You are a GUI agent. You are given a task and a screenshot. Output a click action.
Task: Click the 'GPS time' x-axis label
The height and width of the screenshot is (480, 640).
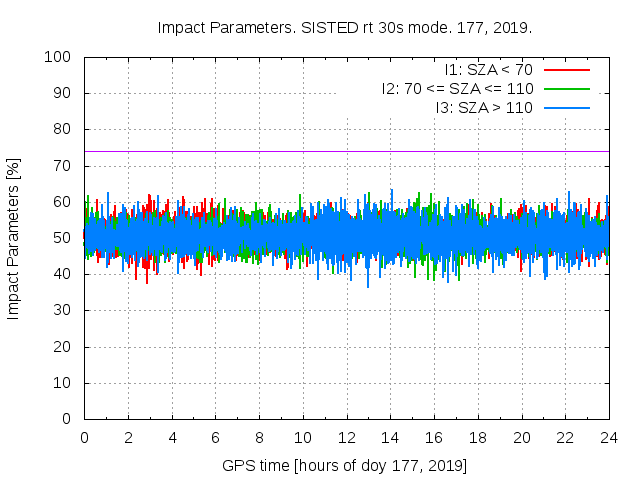pos(344,466)
